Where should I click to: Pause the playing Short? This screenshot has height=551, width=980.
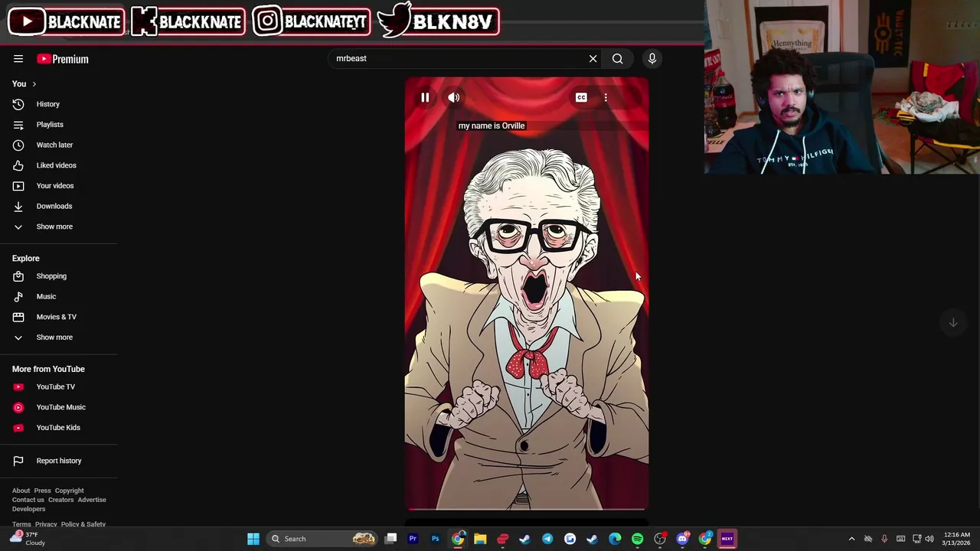(x=425, y=97)
